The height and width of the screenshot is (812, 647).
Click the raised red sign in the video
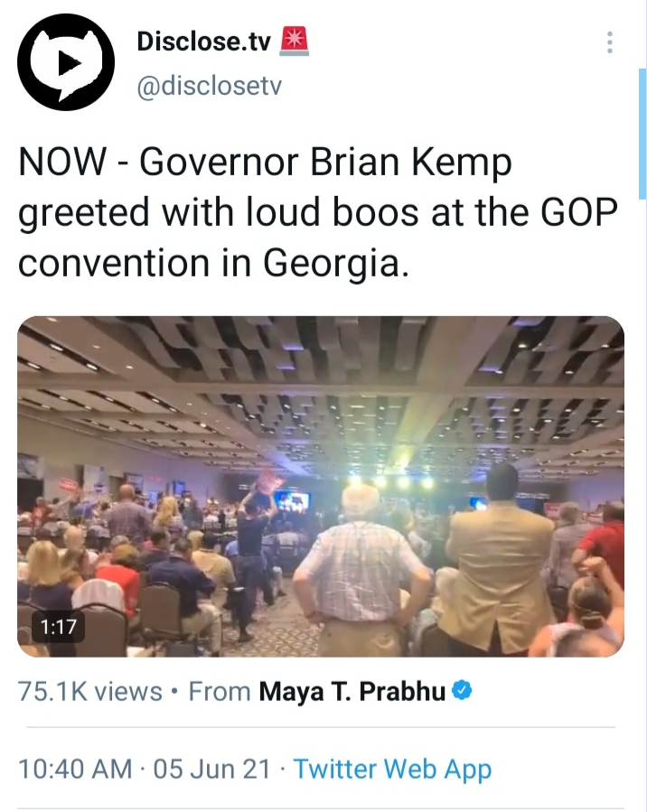[x=269, y=481]
